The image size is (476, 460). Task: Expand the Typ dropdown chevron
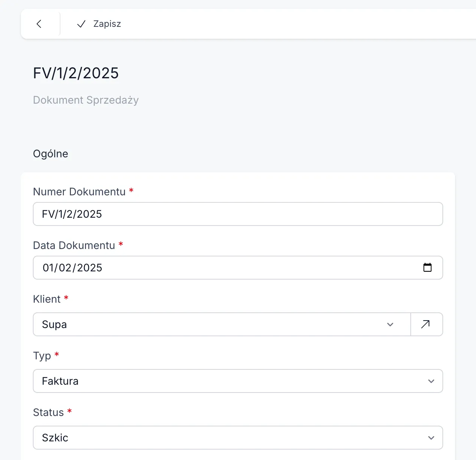pyautogui.click(x=431, y=381)
